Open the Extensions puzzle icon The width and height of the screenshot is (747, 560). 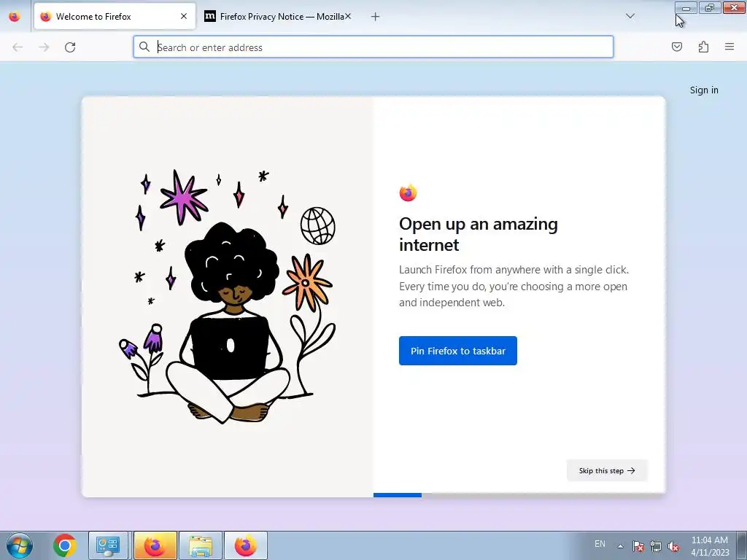pyautogui.click(x=703, y=47)
